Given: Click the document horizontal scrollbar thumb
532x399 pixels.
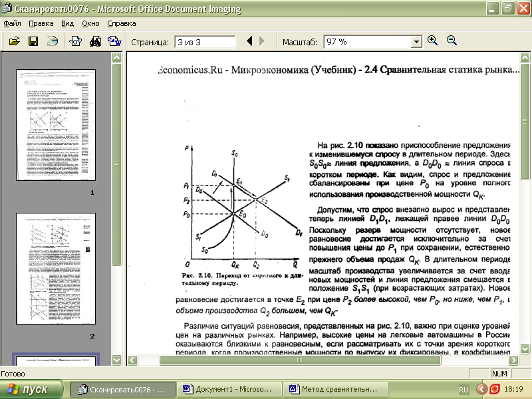Looking at the screenshot, I should tap(300, 360).
